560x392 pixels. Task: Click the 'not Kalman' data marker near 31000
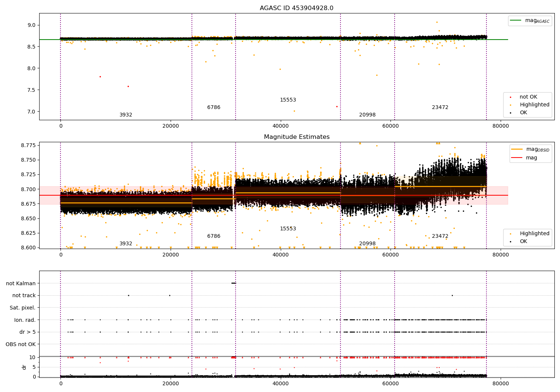[x=234, y=283]
